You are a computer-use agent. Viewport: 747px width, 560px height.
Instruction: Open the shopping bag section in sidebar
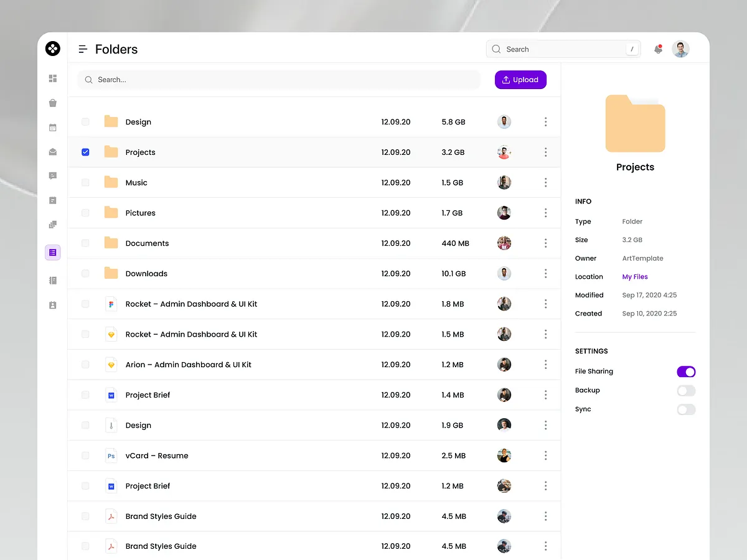point(52,103)
